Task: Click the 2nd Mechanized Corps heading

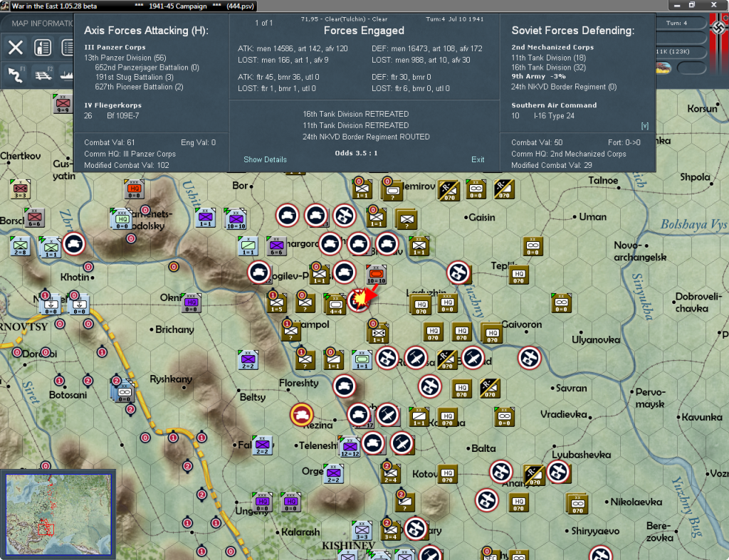Action: [x=552, y=48]
